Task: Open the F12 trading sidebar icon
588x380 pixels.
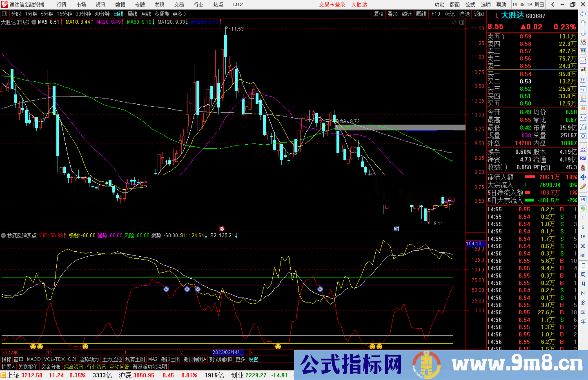Action: click(583, 118)
